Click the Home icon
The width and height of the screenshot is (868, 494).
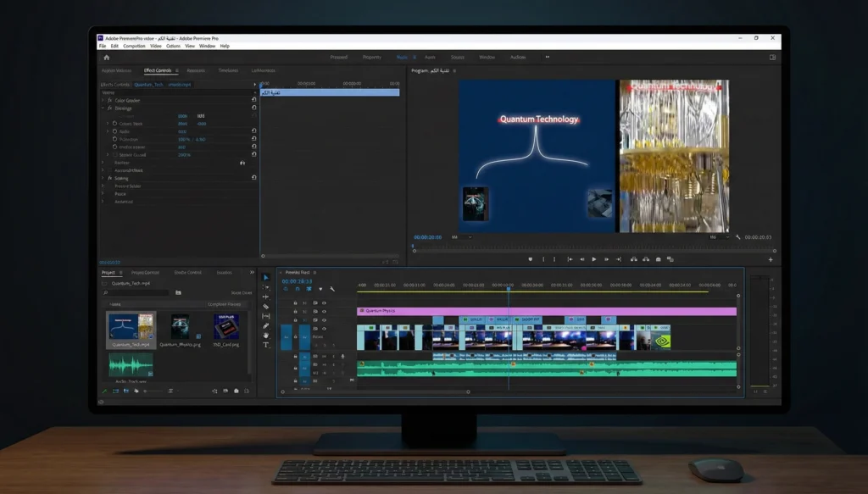pyautogui.click(x=106, y=58)
